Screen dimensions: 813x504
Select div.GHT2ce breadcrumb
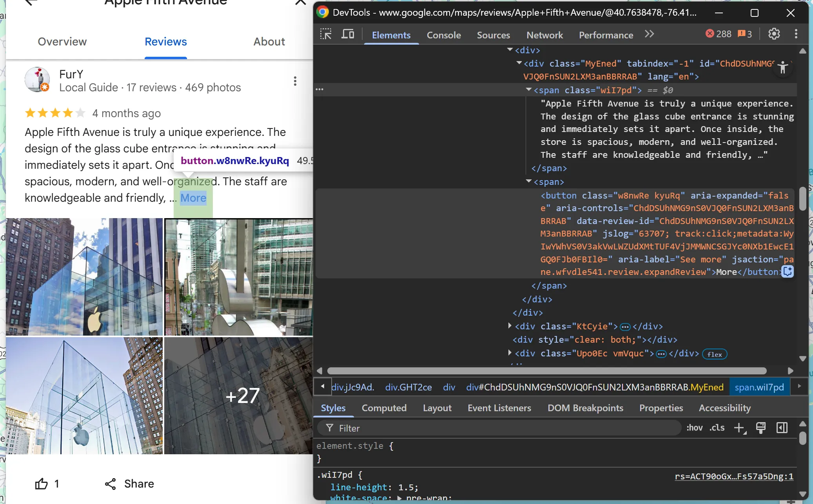[408, 387]
